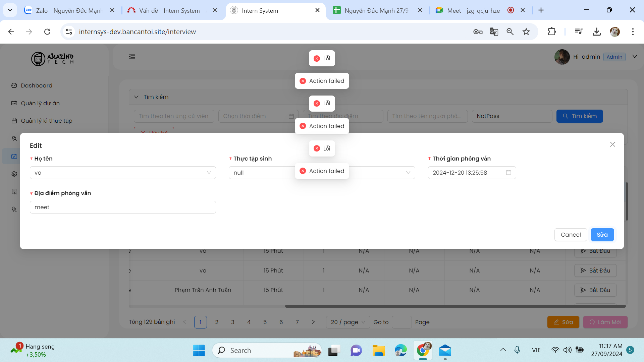Click the password key icon in address bar
Image resolution: width=644 pixels, height=362 pixels.
tap(478, 32)
